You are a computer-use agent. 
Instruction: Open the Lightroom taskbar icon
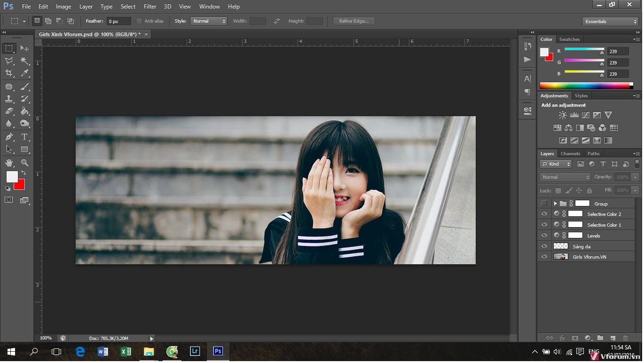195,351
